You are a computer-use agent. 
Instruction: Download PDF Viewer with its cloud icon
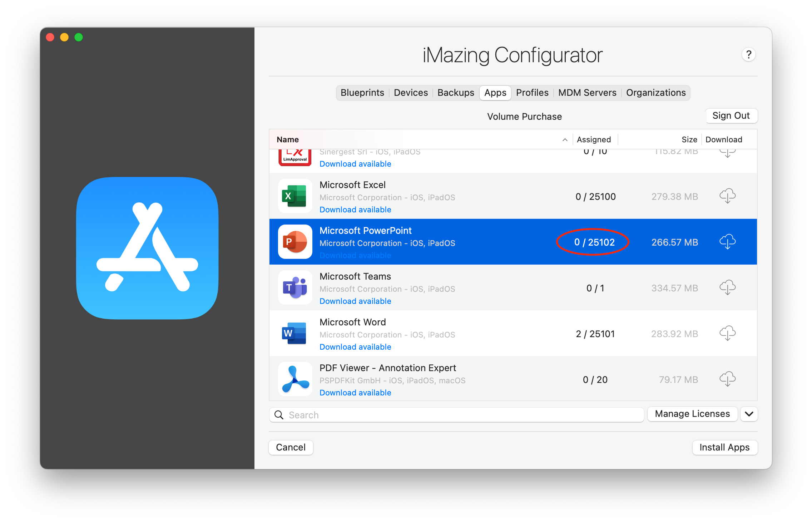coord(727,379)
